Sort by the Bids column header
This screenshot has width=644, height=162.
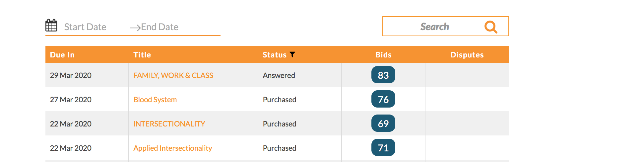click(383, 55)
